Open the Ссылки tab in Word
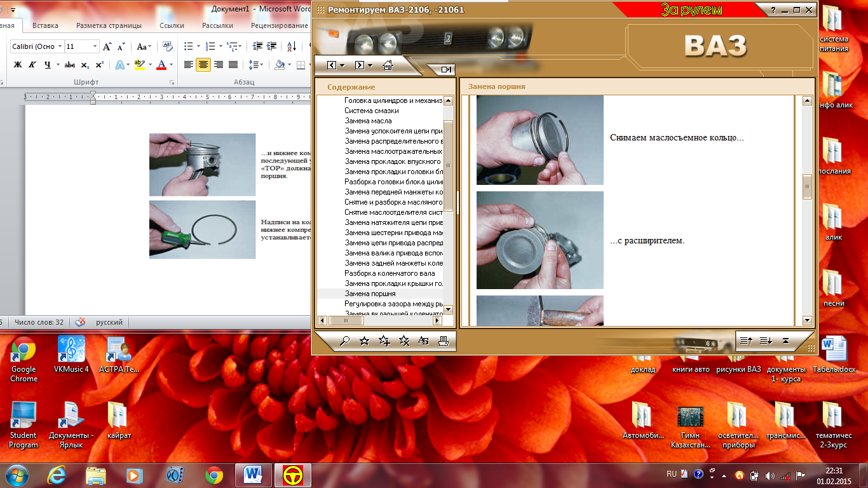This screenshot has width=868, height=488. (172, 25)
